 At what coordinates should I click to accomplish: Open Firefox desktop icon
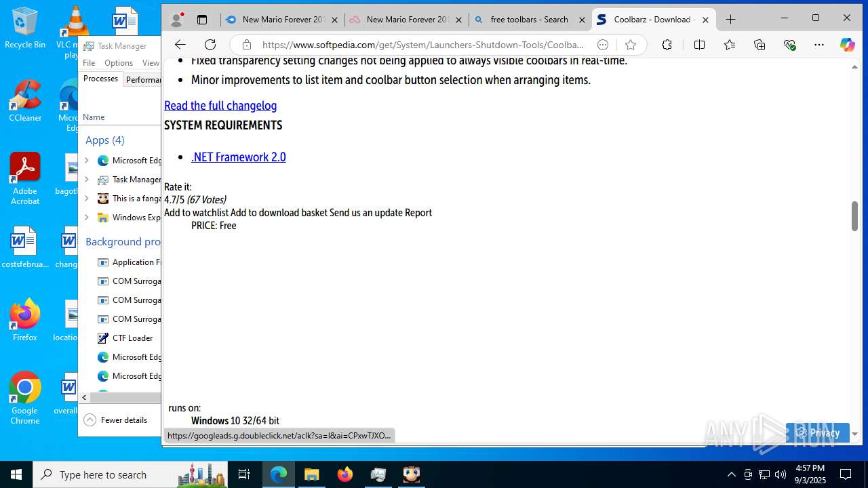(25, 320)
